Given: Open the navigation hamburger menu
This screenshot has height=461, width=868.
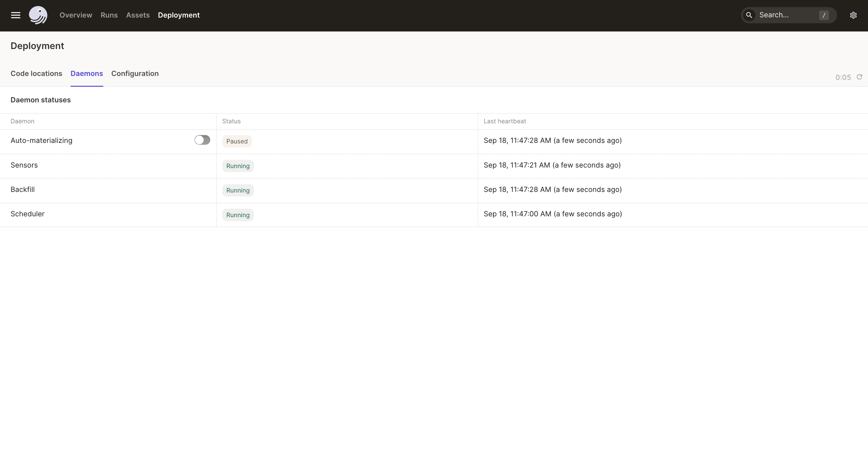Looking at the screenshot, I should (x=15, y=15).
